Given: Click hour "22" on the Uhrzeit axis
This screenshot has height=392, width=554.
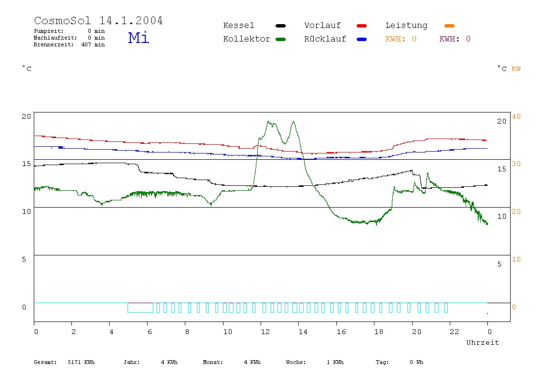Looking at the screenshot, I should pos(455,332).
